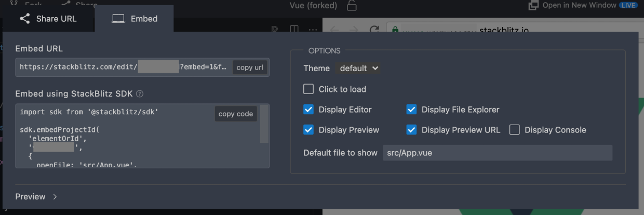This screenshot has height=215, width=644.
Task: Select the Embed tab
Action: (135, 19)
